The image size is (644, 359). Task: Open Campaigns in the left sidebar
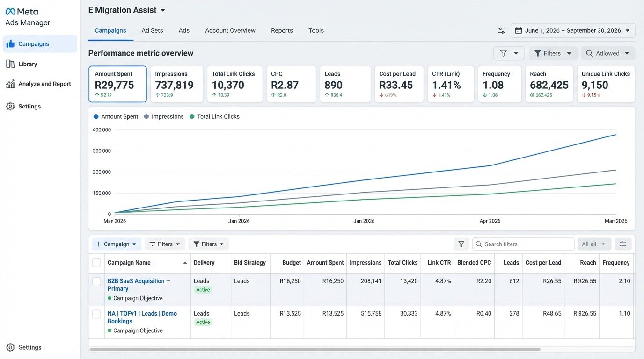click(x=40, y=44)
